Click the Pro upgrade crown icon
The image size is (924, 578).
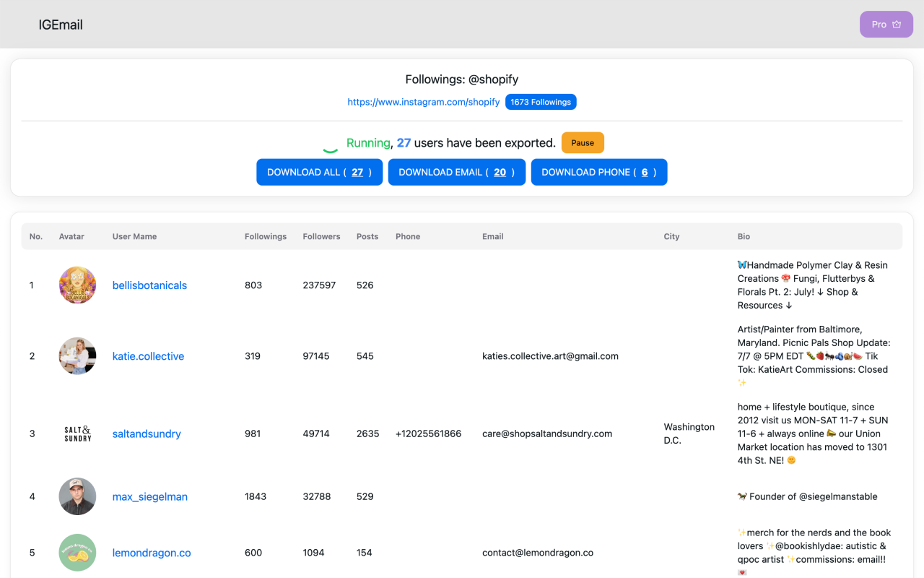pyautogui.click(x=897, y=24)
